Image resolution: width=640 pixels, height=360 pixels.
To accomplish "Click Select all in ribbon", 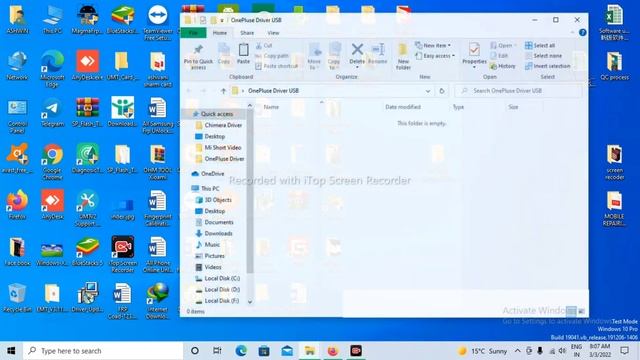I will pyautogui.click(x=540, y=45).
